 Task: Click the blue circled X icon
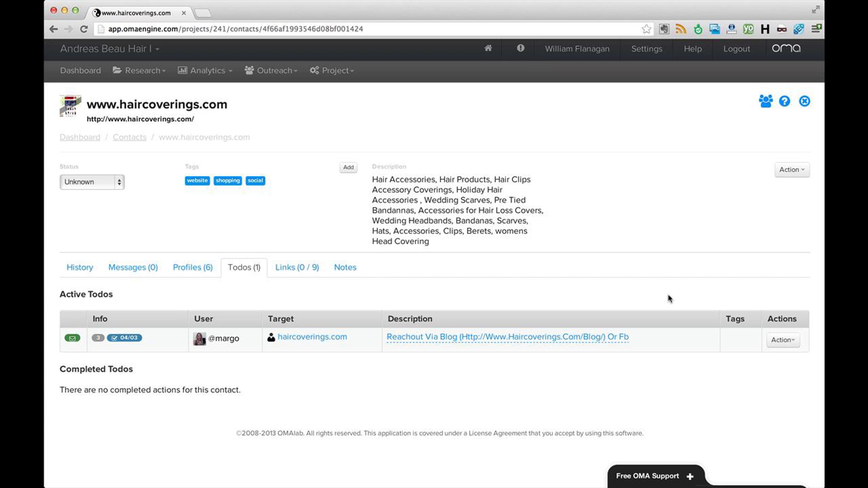[804, 101]
